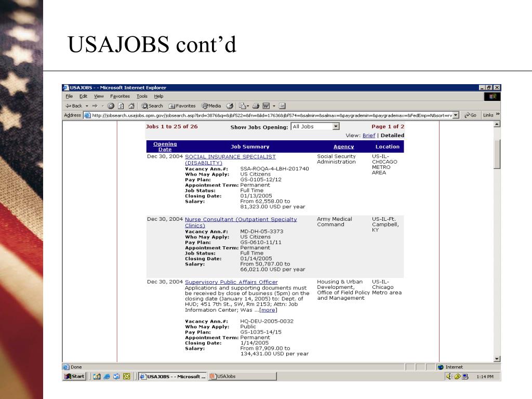Screen dimensions: 532x399
Task: Click the volume speaker tray icon
Action: click(x=449, y=376)
